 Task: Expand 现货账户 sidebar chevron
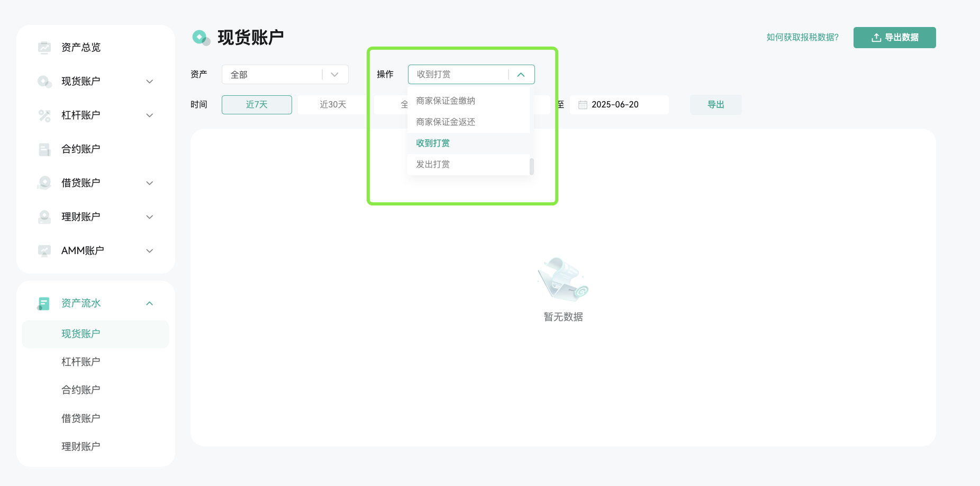(150, 82)
